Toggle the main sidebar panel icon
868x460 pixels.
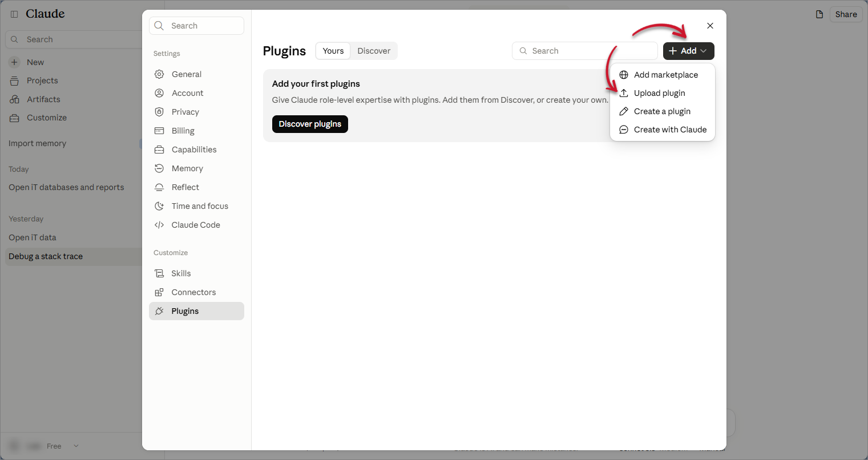pyautogui.click(x=14, y=14)
